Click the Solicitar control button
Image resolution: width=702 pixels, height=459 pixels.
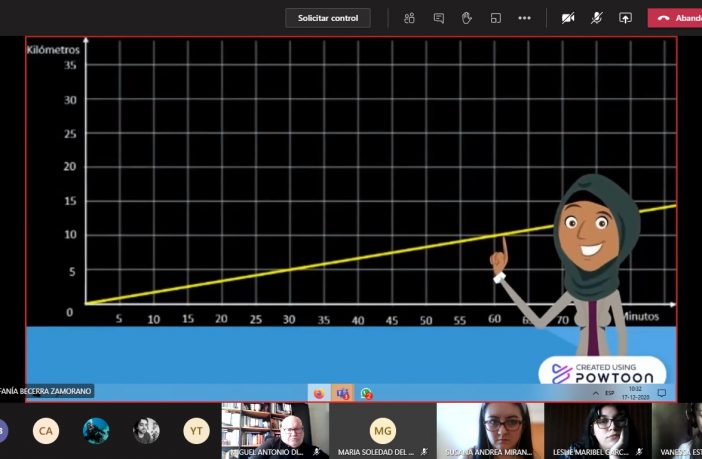[328, 18]
